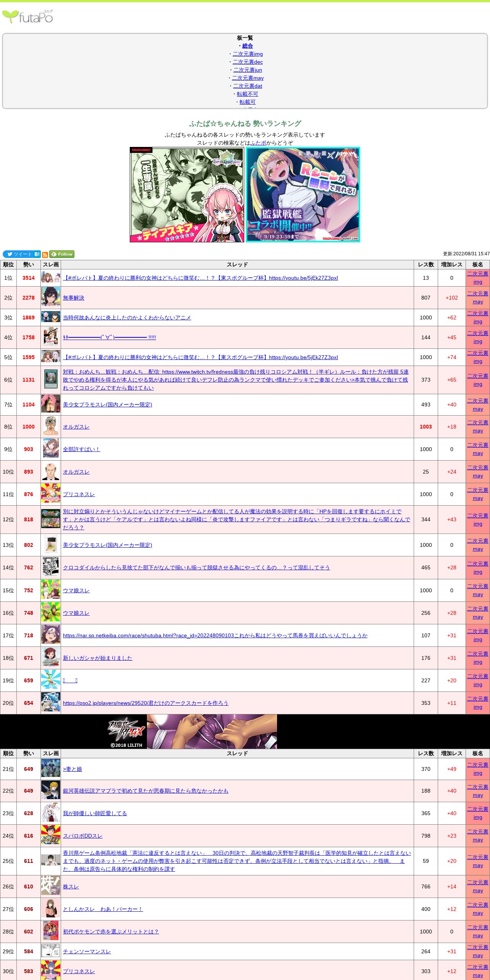Viewport: 490px width, 980px height.
Task: Open rank 7 美少女プラモスレ thumbnail
Action: tap(51, 405)
